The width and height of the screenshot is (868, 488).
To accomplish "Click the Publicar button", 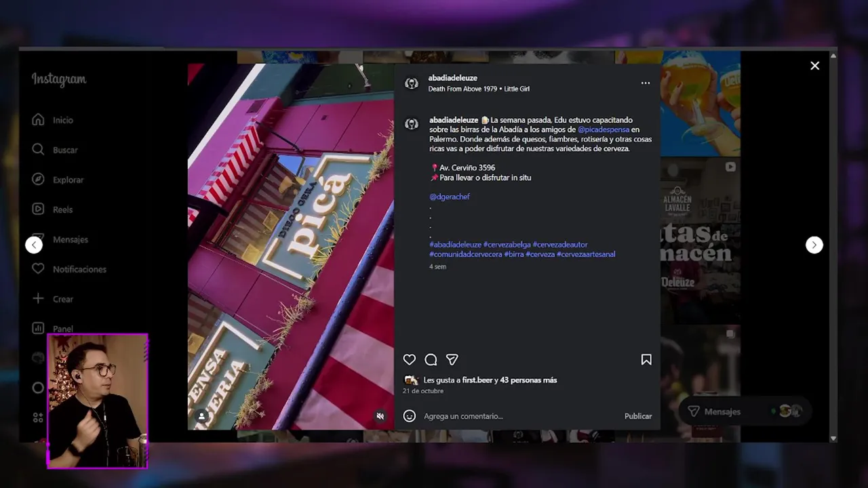I will (638, 416).
